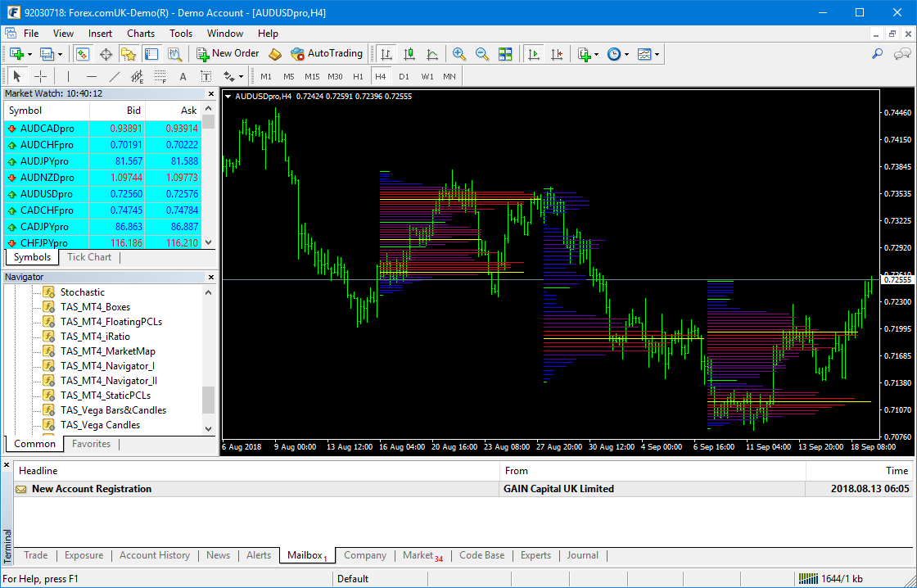The width and height of the screenshot is (917, 588).
Task: Select the Equidistant Channel tool
Action: (x=138, y=76)
